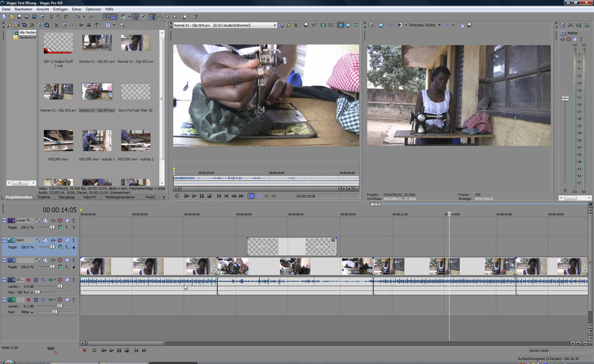This screenshot has height=364, width=594.
Task: Switch to the Übergänge tab
Action: tap(66, 197)
